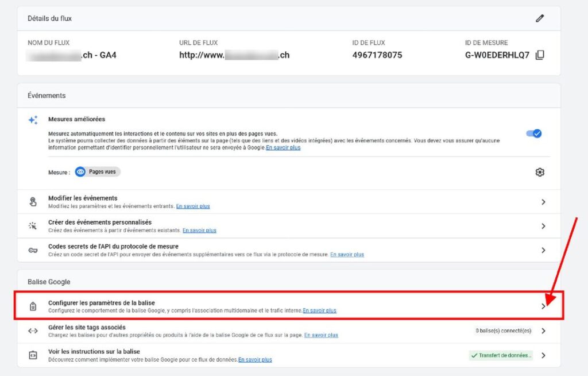Click the custom events sparkle-cursor icon
588x376 pixels.
(33, 226)
